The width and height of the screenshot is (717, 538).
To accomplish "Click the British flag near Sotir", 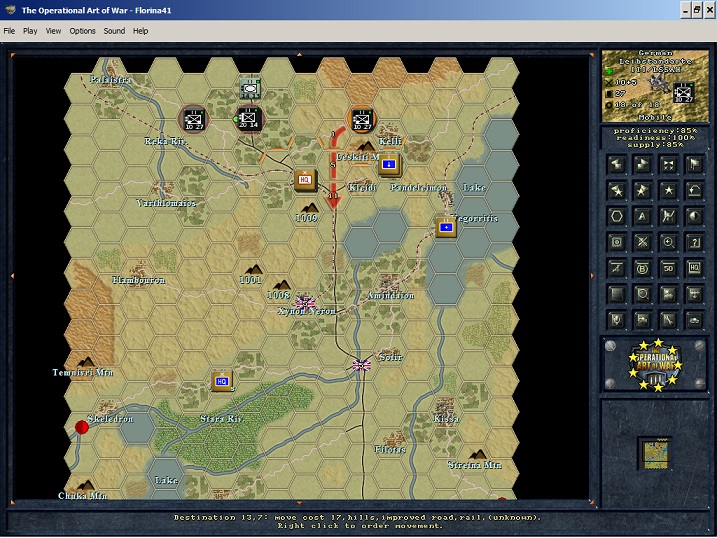I will (x=362, y=364).
